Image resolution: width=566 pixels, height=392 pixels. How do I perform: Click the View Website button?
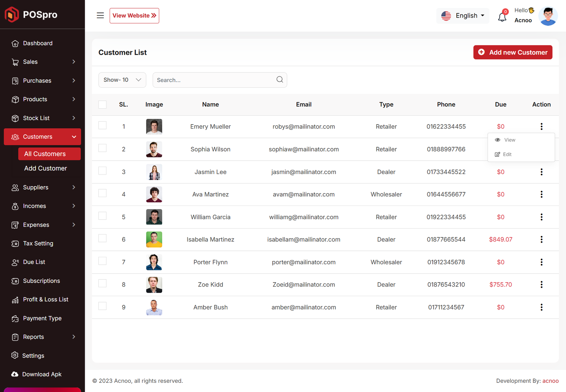coord(134,16)
